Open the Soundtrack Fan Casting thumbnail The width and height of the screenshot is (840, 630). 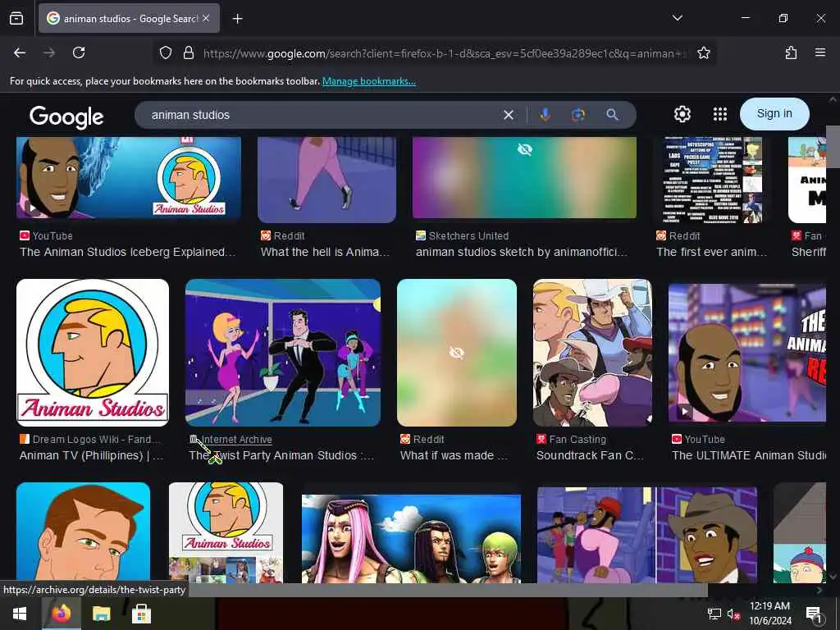pos(592,353)
